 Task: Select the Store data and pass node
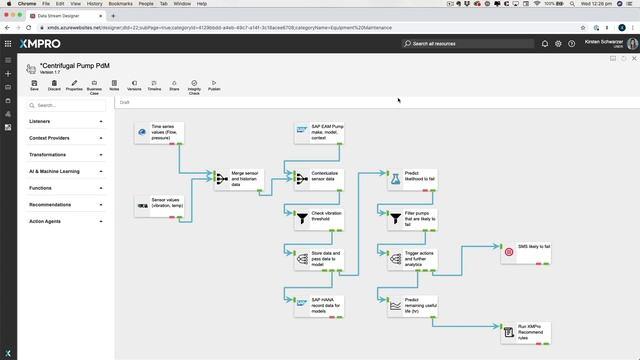319,259
